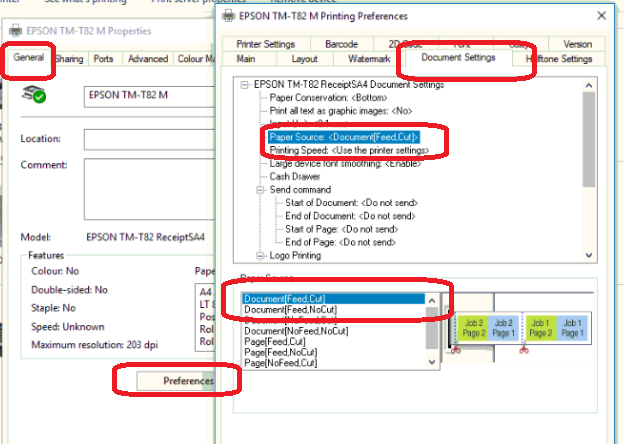
Task: Select End of Page: <Do not send>
Action: [x=340, y=242]
